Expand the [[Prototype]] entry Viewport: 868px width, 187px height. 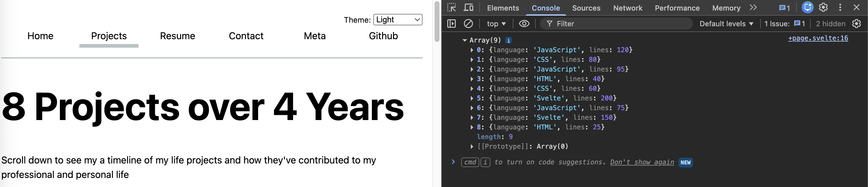[472, 147]
